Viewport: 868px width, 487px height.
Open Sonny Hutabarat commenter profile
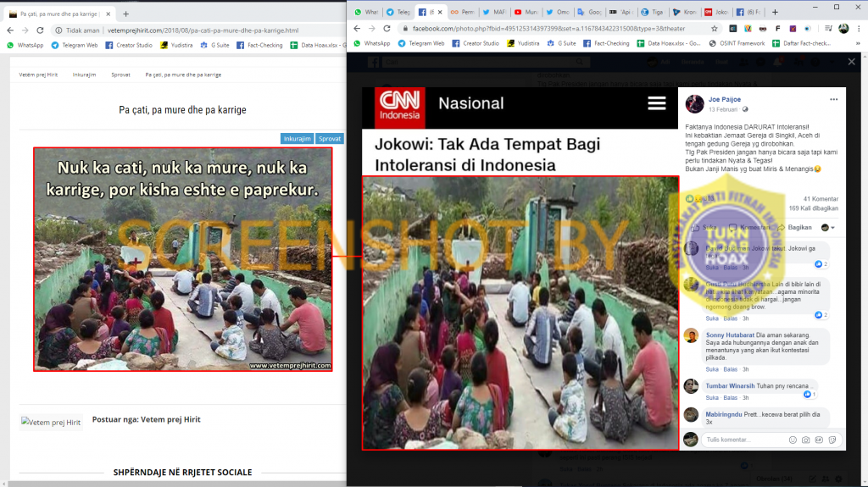730,335
